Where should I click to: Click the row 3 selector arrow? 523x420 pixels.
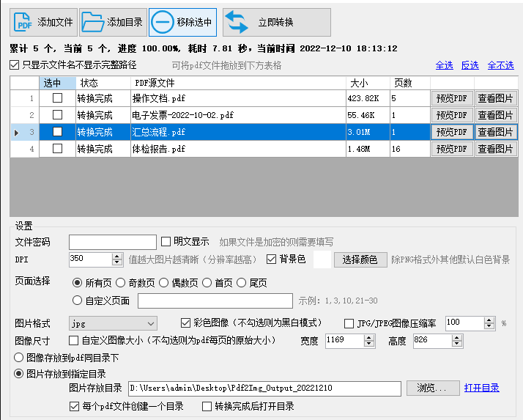click(16, 133)
